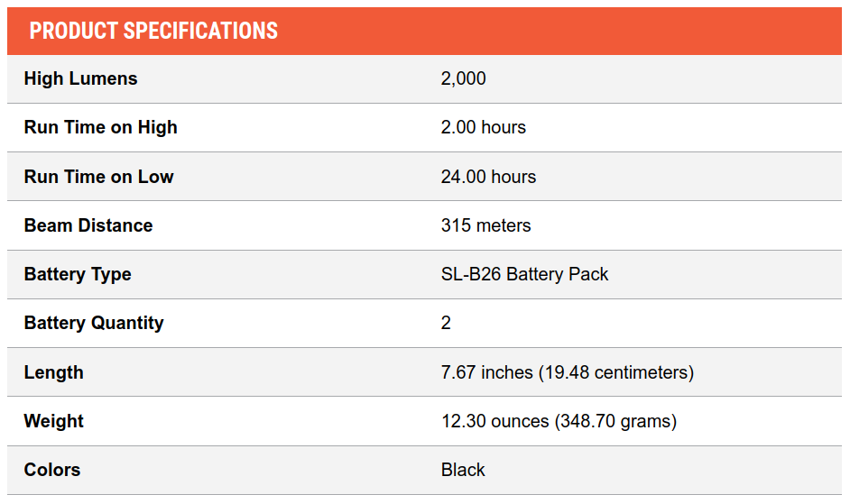Click the 12.30 ounces weight value
This screenshot has height=504, width=850.
[559, 421]
